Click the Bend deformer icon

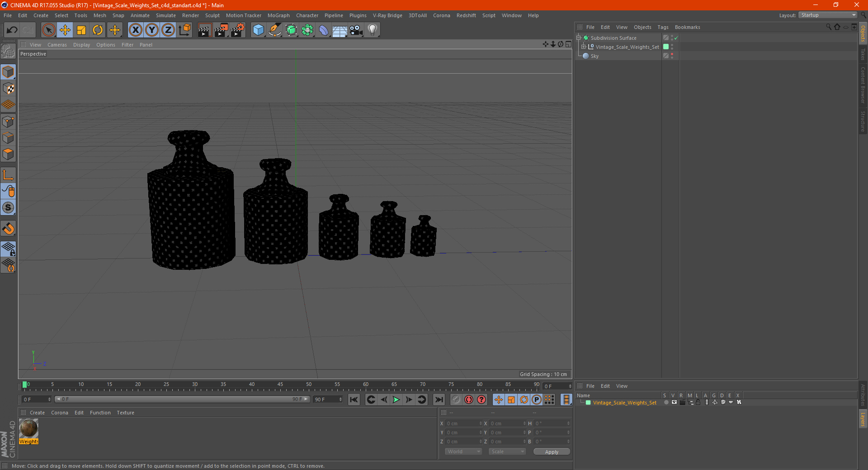(x=324, y=30)
